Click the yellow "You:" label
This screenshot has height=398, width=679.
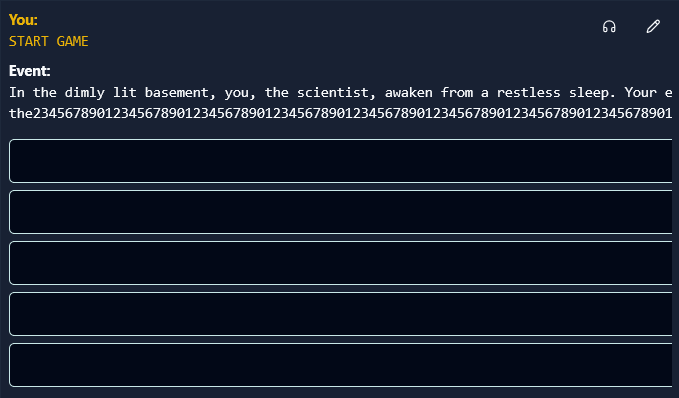point(23,20)
